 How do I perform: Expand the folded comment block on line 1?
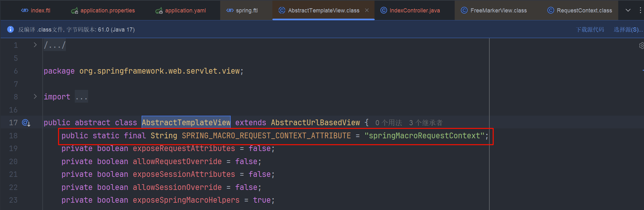[x=35, y=45]
